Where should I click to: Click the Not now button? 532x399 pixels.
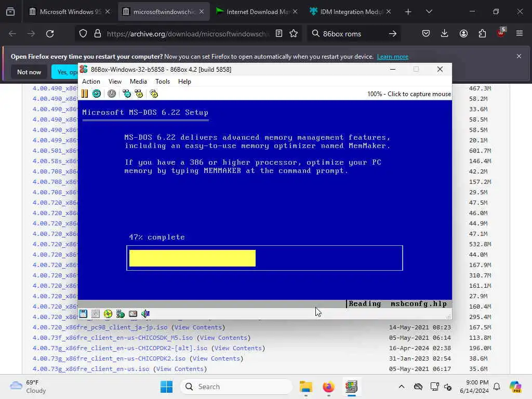[29, 72]
